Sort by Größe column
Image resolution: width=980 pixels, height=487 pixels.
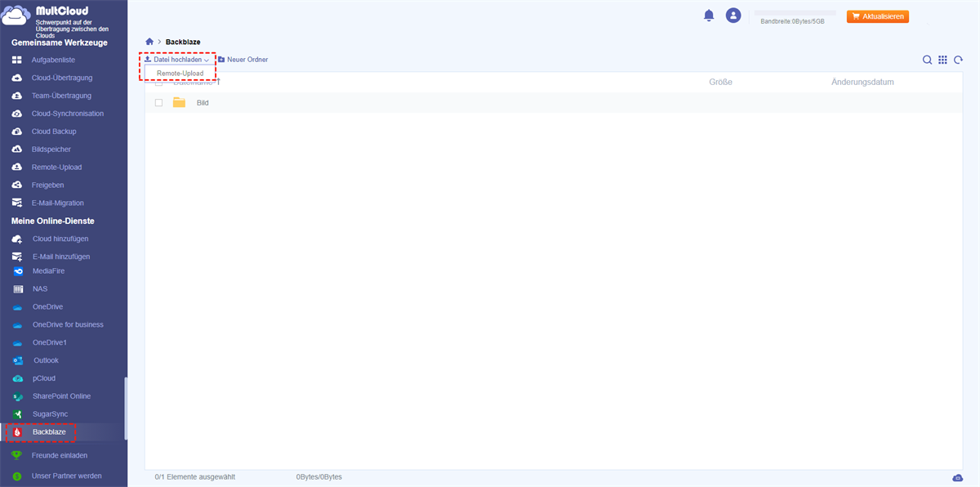click(x=720, y=82)
